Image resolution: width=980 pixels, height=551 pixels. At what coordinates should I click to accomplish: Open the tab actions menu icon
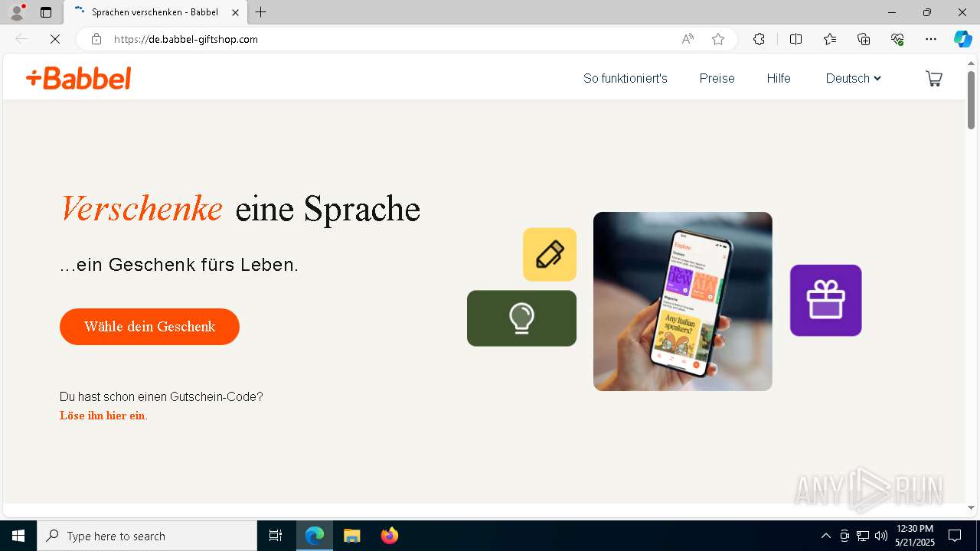click(x=46, y=12)
